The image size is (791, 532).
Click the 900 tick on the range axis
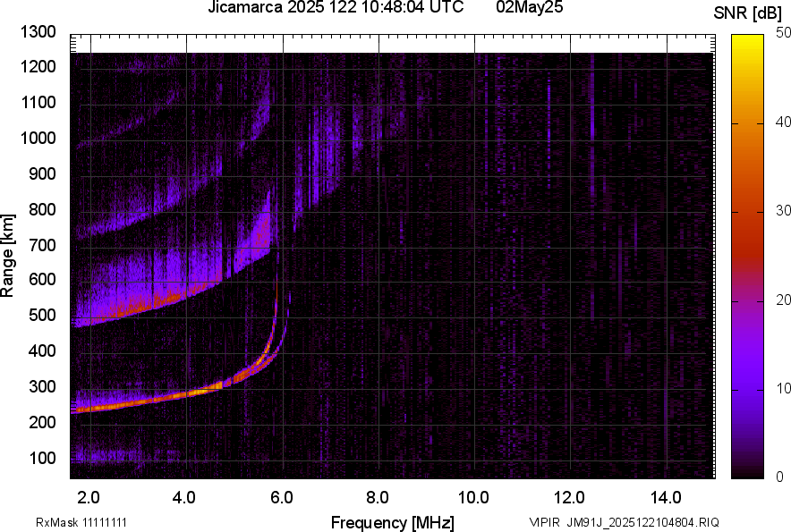pos(42,174)
